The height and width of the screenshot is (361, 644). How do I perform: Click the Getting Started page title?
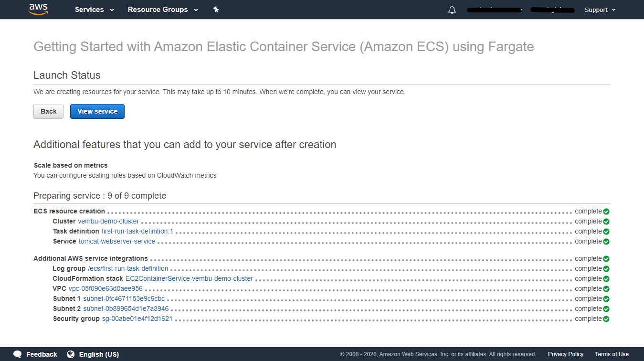284,47
